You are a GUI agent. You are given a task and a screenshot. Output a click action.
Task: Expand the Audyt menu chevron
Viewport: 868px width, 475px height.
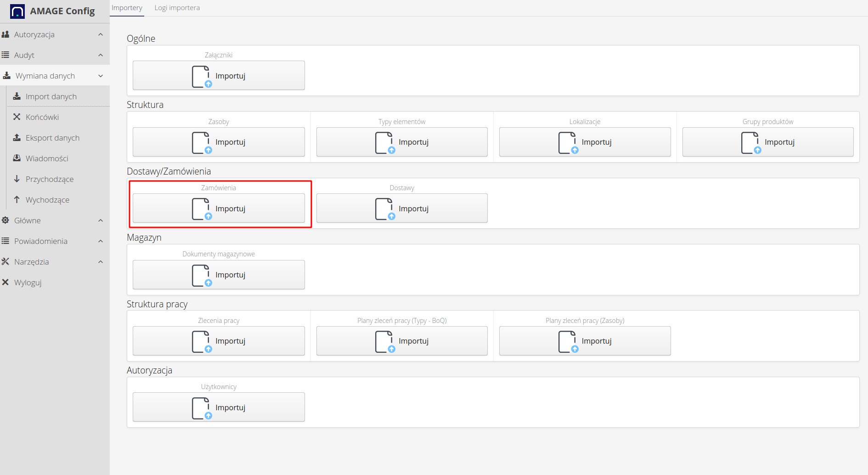click(x=101, y=55)
